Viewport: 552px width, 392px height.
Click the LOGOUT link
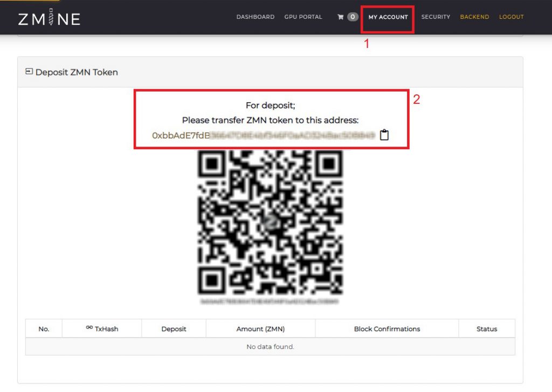(x=511, y=17)
